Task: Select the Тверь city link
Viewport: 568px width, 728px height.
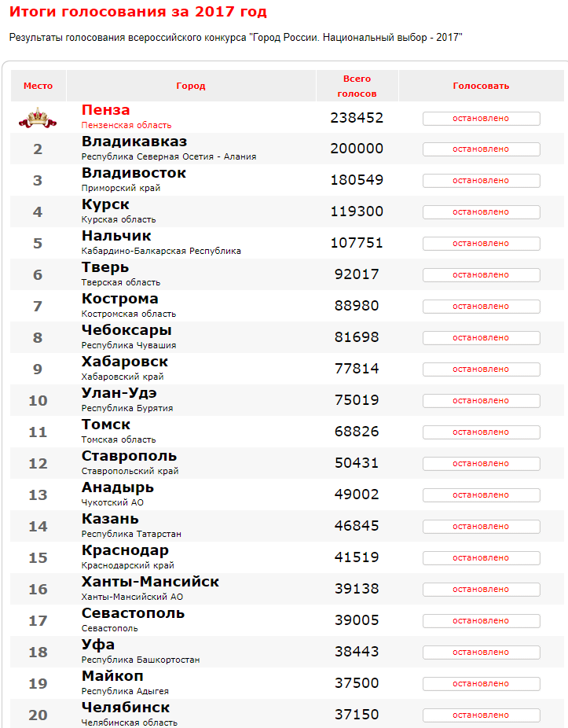Action: point(105,268)
